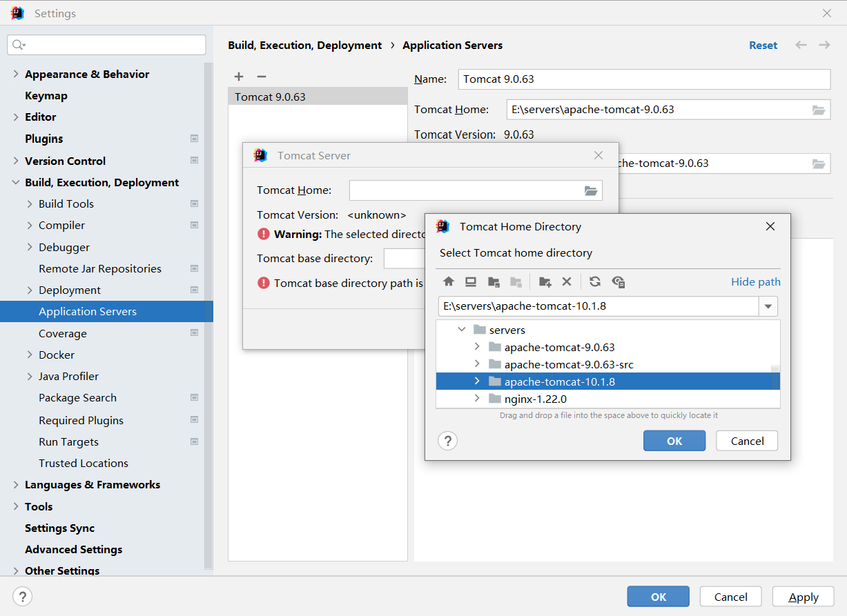Click OK at bottom of Settings window
Viewport: 847px width, 616px height.
pyautogui.click(x=659, y=597)
